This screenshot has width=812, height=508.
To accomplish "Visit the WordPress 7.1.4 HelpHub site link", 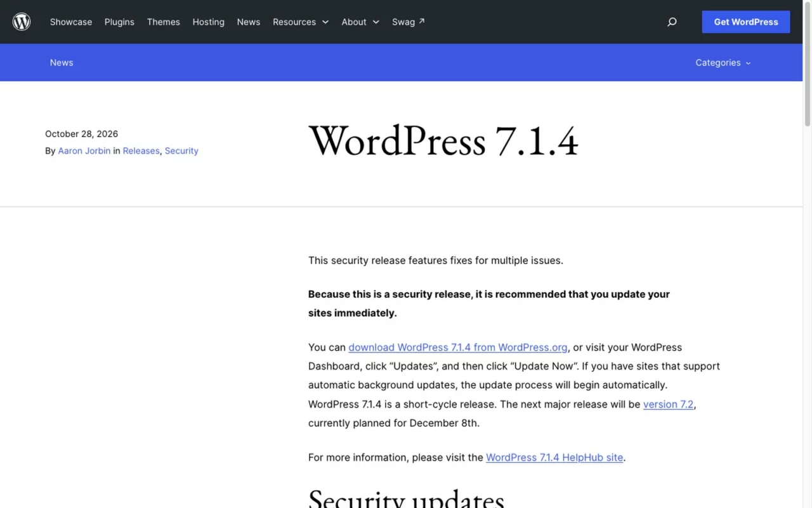I will 554,457.
